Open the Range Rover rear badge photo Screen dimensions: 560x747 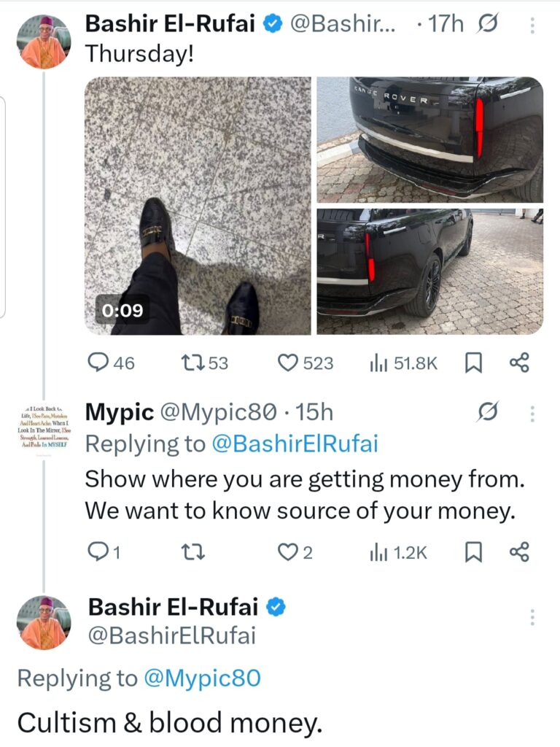[x=429, y=139]
